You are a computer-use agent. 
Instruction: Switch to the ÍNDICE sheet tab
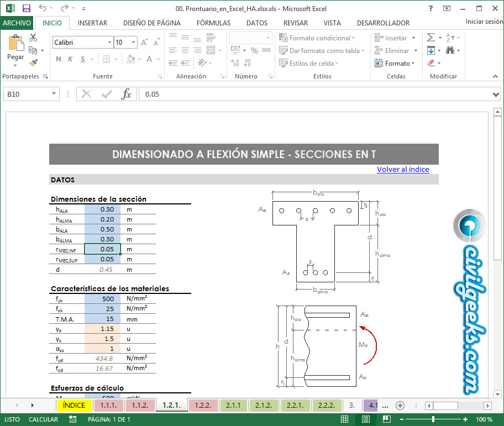click(74, 406)
